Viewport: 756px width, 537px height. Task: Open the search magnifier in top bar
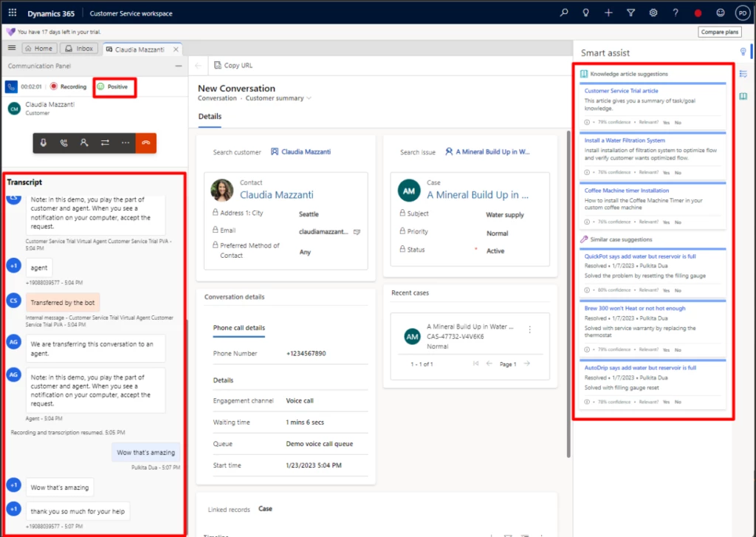coord(565,13)
